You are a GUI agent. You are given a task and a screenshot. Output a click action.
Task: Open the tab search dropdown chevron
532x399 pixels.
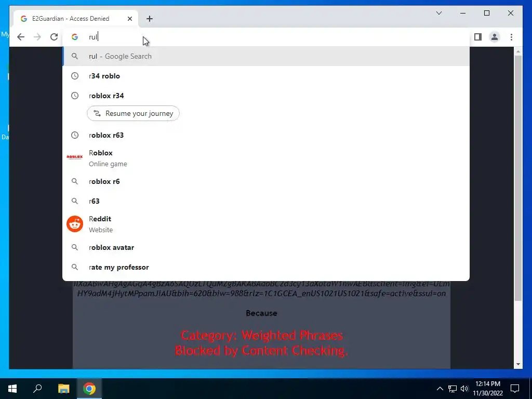[438, 13]
